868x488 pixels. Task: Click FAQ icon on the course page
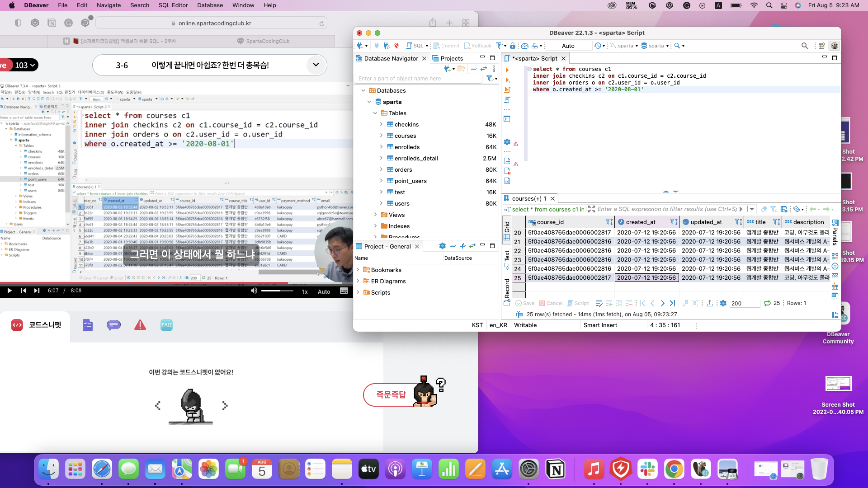(x=166, y=325)
